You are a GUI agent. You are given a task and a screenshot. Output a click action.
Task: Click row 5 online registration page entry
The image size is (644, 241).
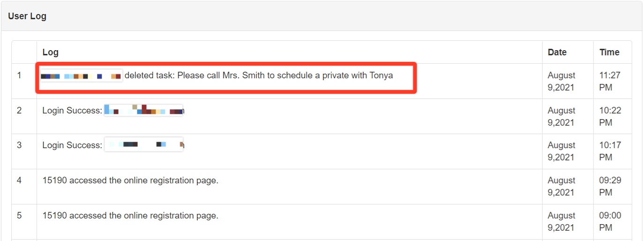tap(130, 216)
